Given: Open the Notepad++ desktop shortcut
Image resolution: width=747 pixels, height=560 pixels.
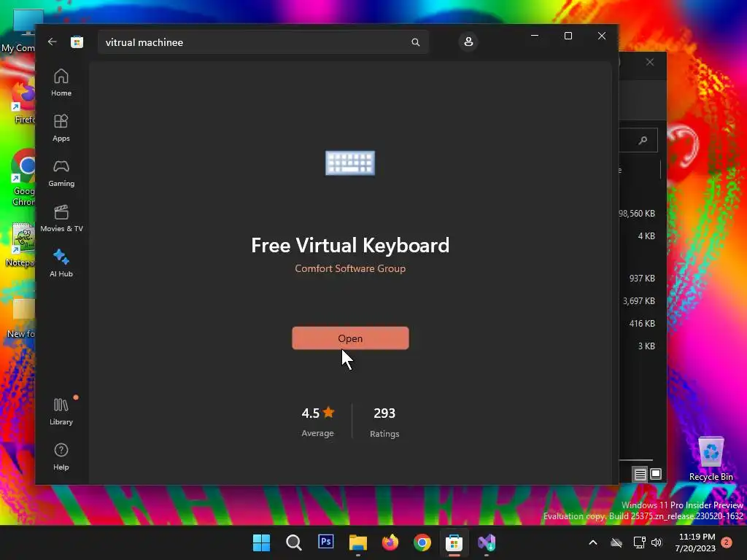Looking at the screenshot, I should point(21,245).
